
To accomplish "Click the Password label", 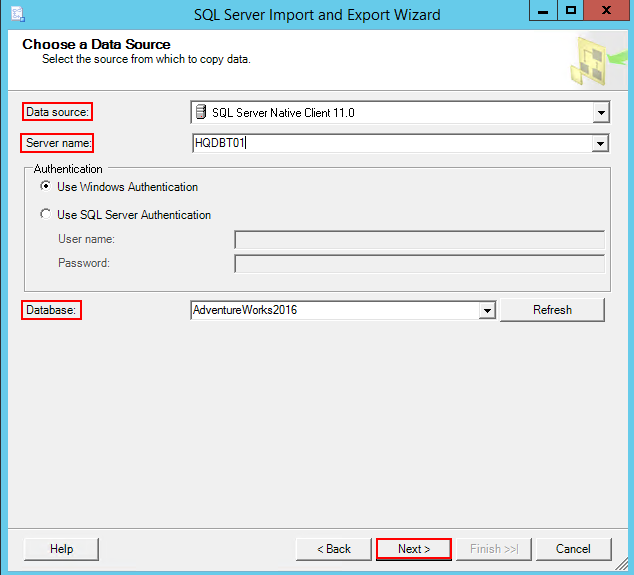I will tap(84, 263).
